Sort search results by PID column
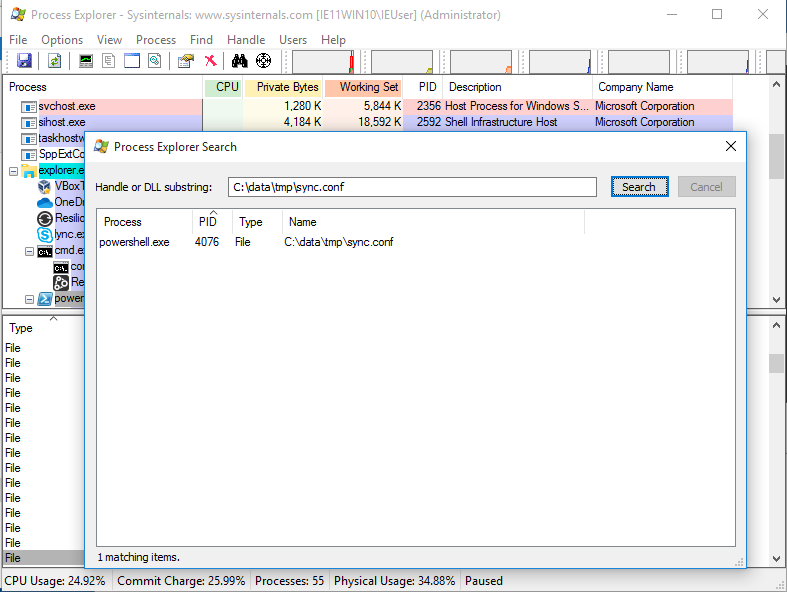Screen dimensions: 787x592 click(x=207, y=222)
